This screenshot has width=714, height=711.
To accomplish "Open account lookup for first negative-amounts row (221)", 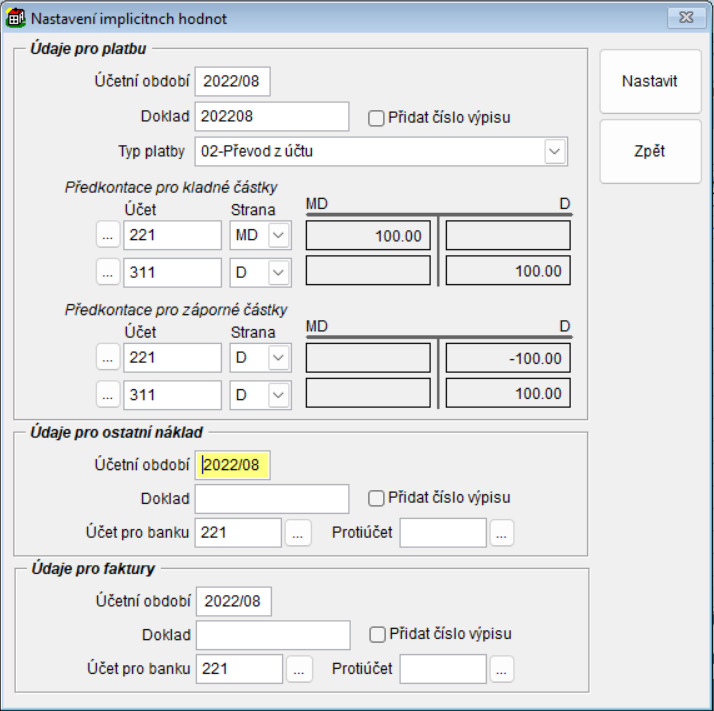I will (108, 358).
